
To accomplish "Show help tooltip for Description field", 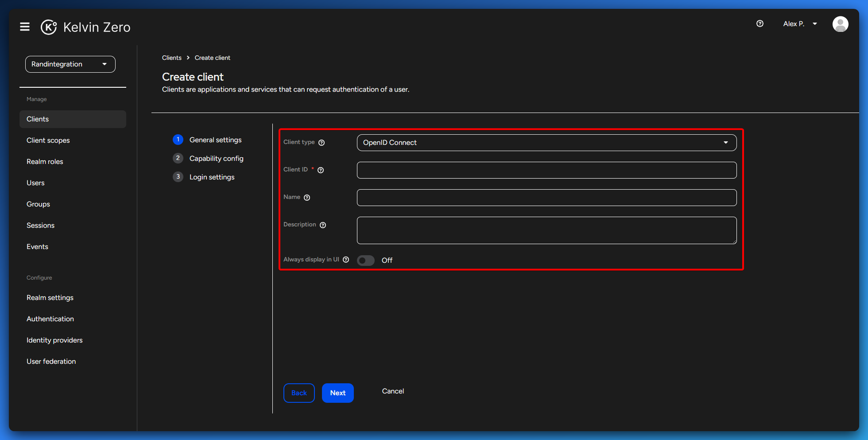I will click(323, 225).
